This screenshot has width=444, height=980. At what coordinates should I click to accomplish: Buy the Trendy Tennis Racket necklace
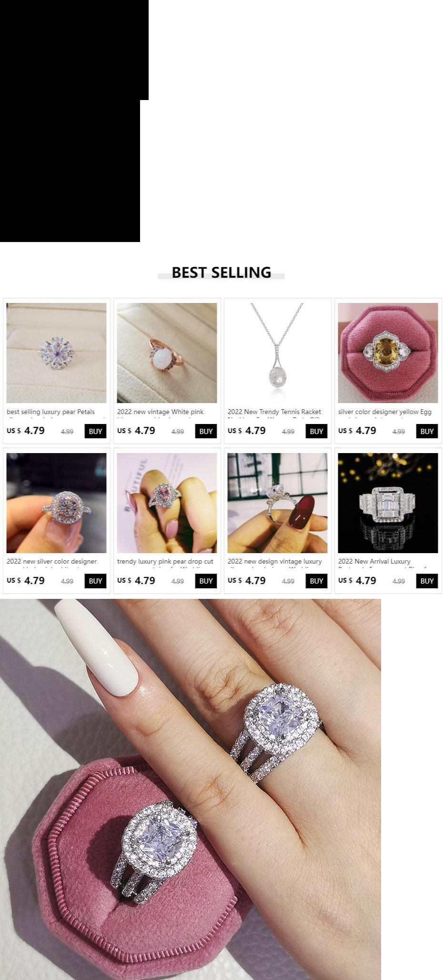coord(316,431)
